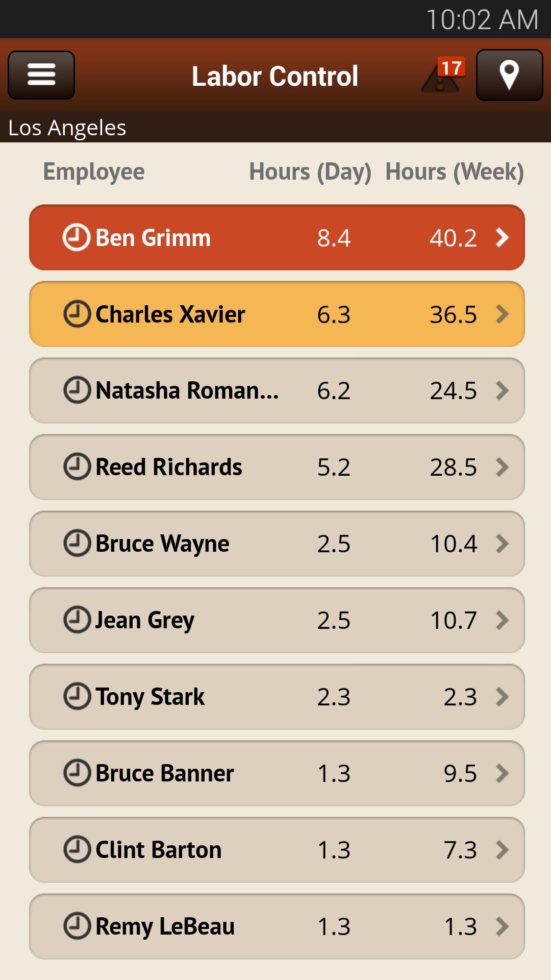Open Charles Xavier's weekly hours 36.5
The width and height of the screenshot is (551, 980).
[453, 314]
